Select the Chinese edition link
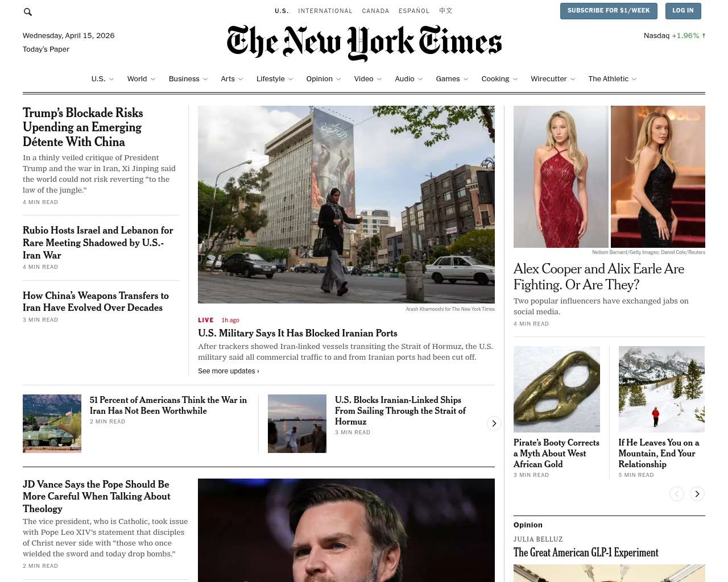 point(446,11)
